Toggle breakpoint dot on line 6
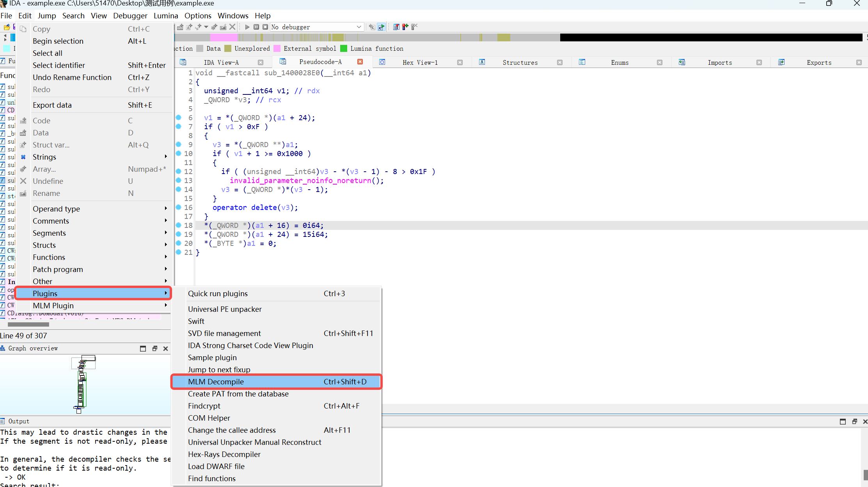The width and height of the screenshot is (868, 487). click(x=179, y=117)
